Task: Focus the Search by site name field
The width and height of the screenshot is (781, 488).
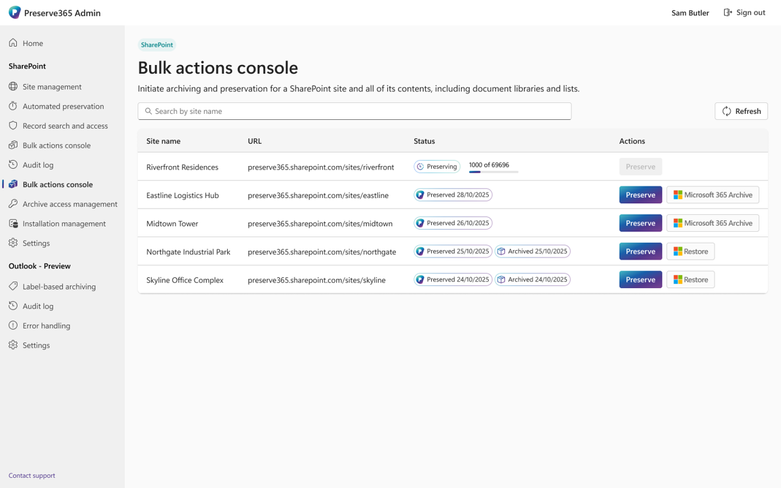Action: pos(354,111)
